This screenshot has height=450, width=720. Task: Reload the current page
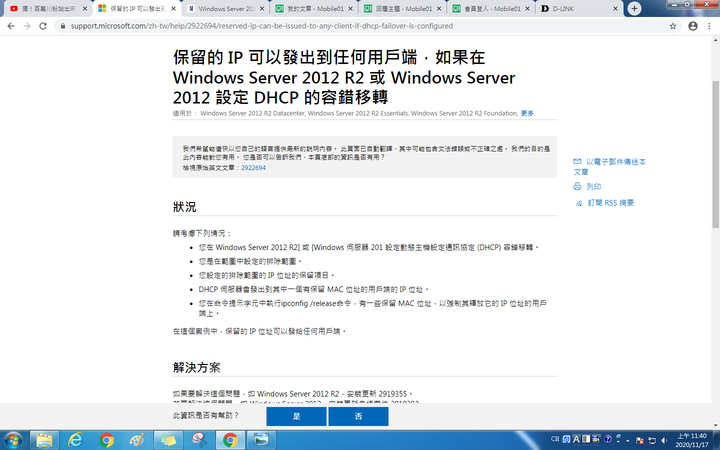43,26
